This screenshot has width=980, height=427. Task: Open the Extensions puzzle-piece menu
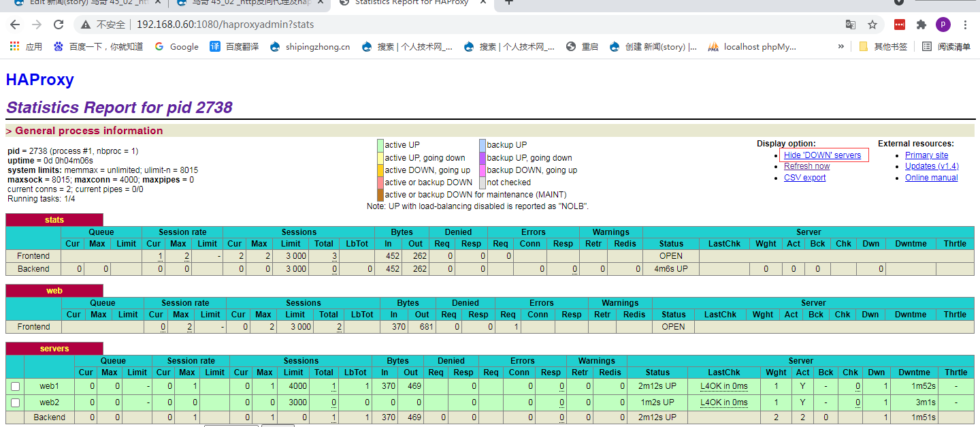pyautogui.click(x=921, y=25)
